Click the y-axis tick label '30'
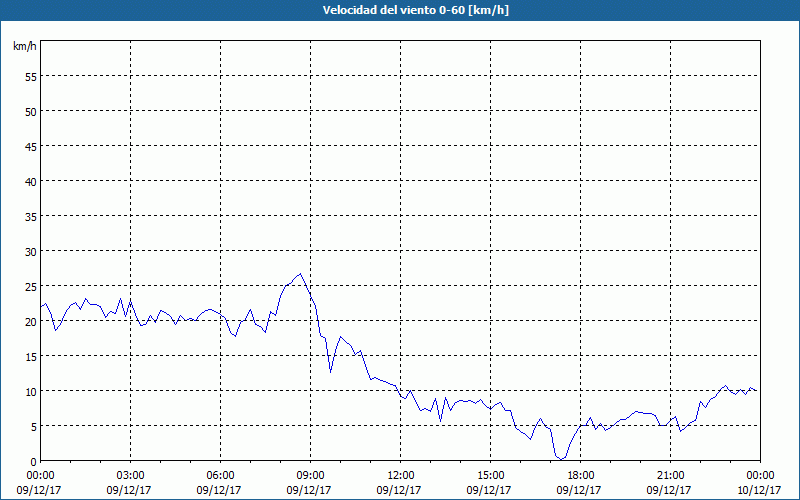The image size is (800, 500). (x=31, y=252)
